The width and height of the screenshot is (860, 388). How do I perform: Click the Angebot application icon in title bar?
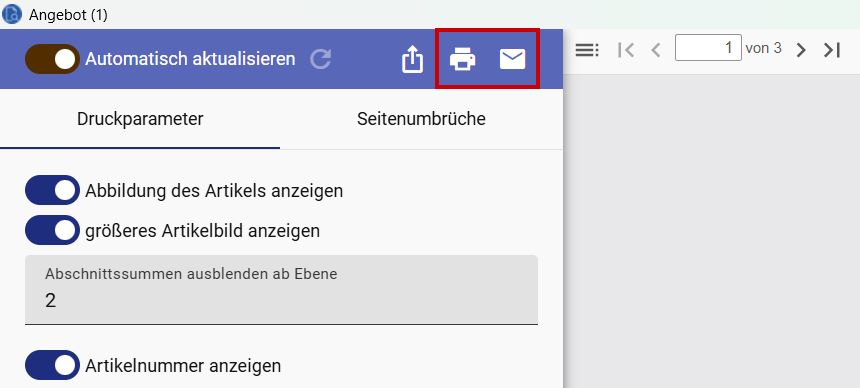click(x=11, y=14)
